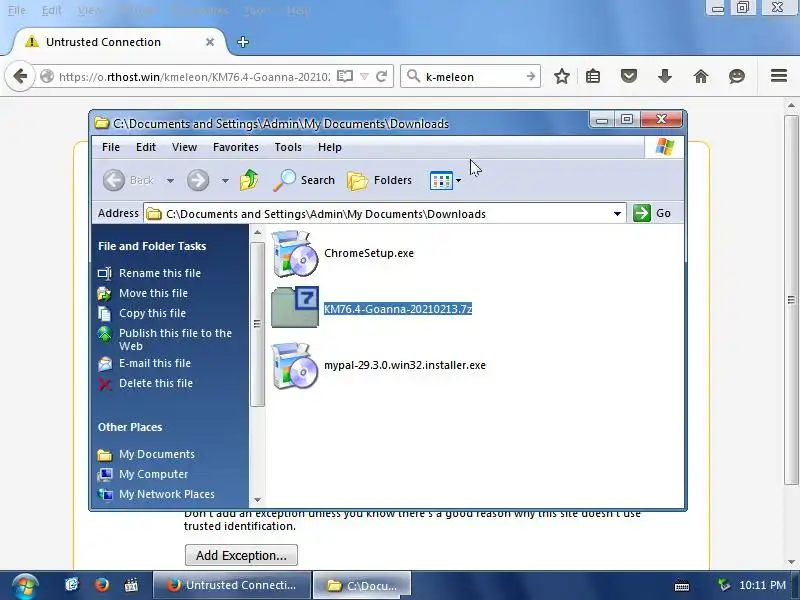The width and height of the screenshot is (800, 600).
Task: Open Explorer Back history dropdown
Action: 170,180
